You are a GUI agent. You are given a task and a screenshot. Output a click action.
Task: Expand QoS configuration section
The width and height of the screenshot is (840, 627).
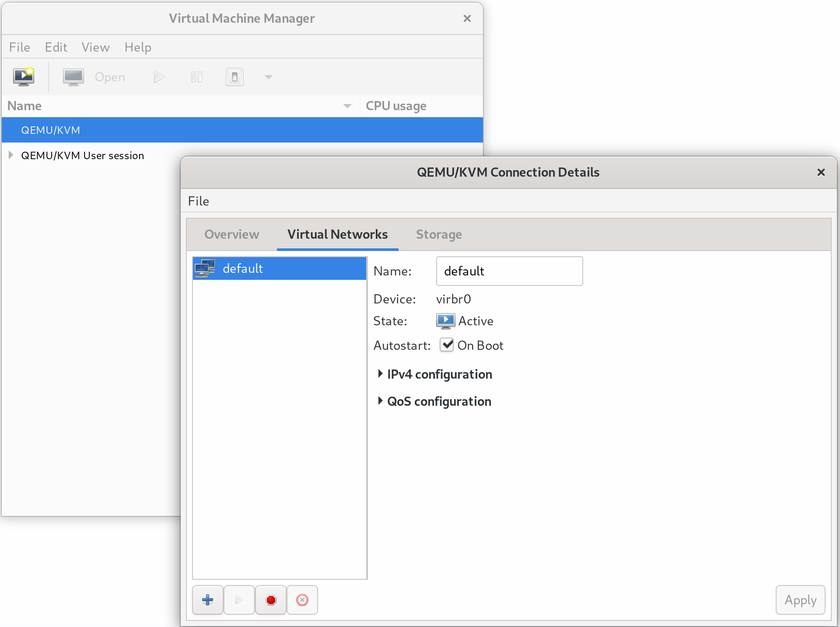click(x=380, y=401)
